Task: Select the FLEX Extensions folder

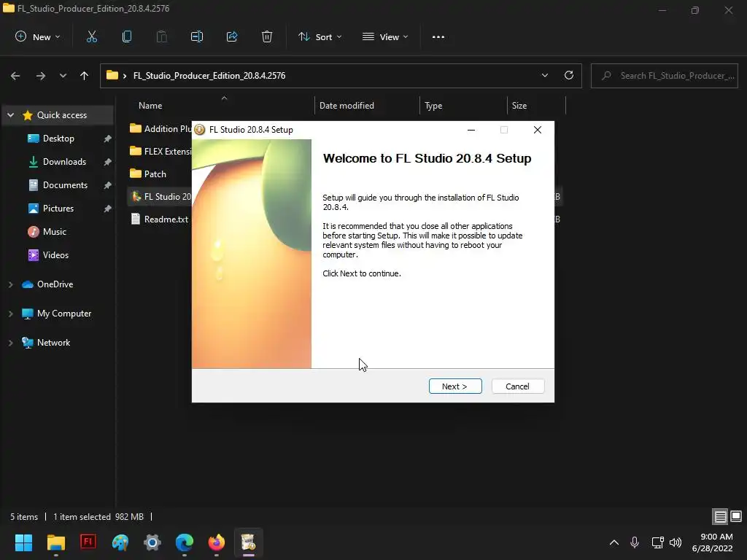Action: [160, 152]
